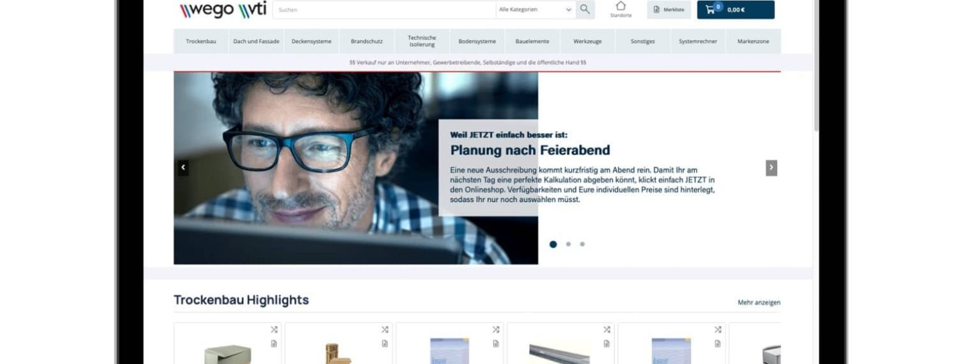Image resolution: width=980 pixels, height=364 pixels.
Task: Select the first active slider dot
Action: tap(553, 244)
